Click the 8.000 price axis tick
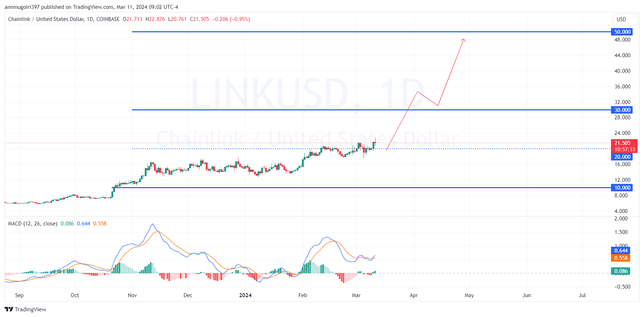The height and width of the screenshot is (317, 644). pyautogui.click(x=621, y=196)
